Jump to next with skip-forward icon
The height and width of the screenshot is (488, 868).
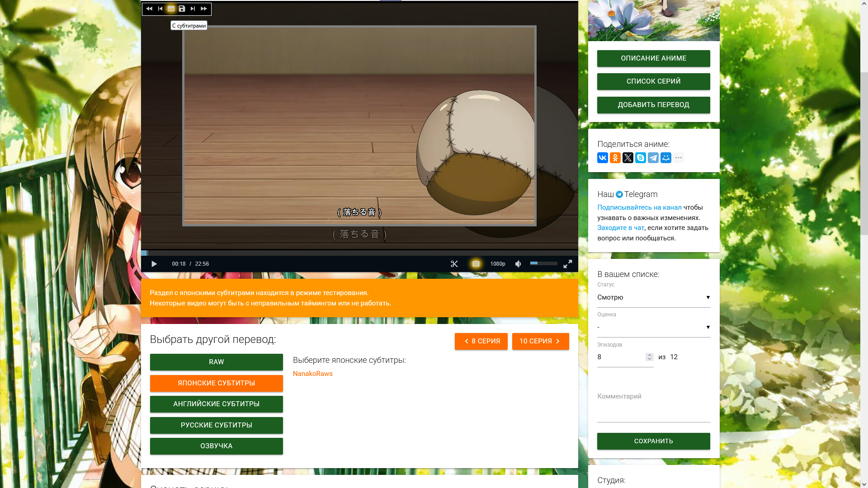193,9
